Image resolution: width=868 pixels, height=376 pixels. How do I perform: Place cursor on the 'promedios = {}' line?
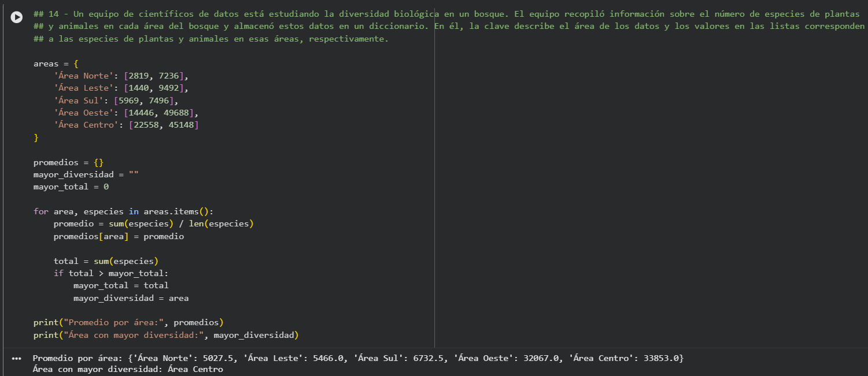click(x=68, y=162)
